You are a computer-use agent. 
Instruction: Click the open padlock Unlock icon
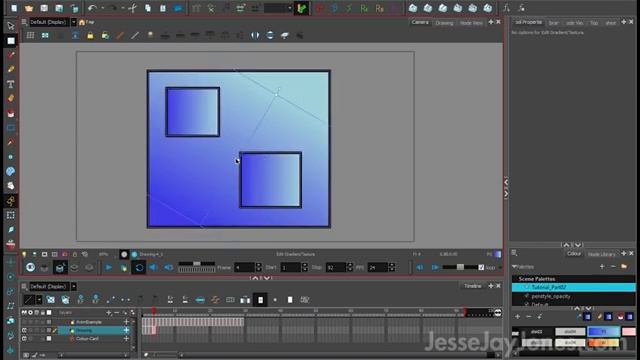pos(105,36)
